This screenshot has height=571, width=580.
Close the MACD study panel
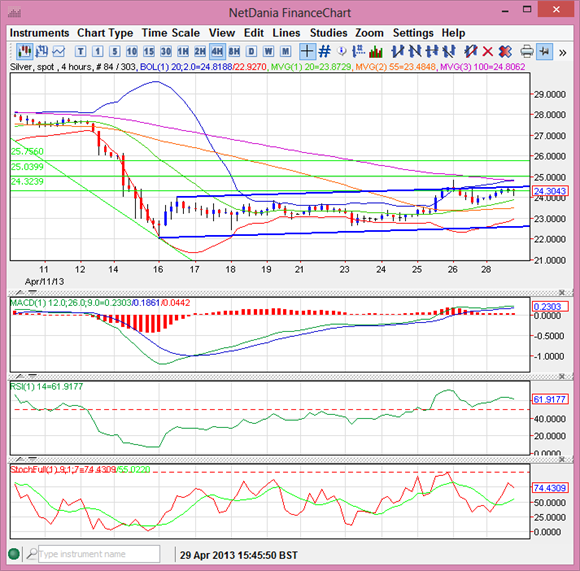click(562, 293)
